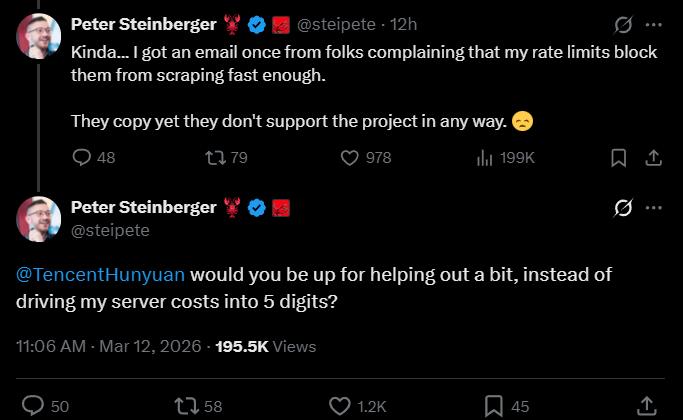View the 195.5K Views count details
This screenshot has height=420, width=683.
tap(258, 346)
